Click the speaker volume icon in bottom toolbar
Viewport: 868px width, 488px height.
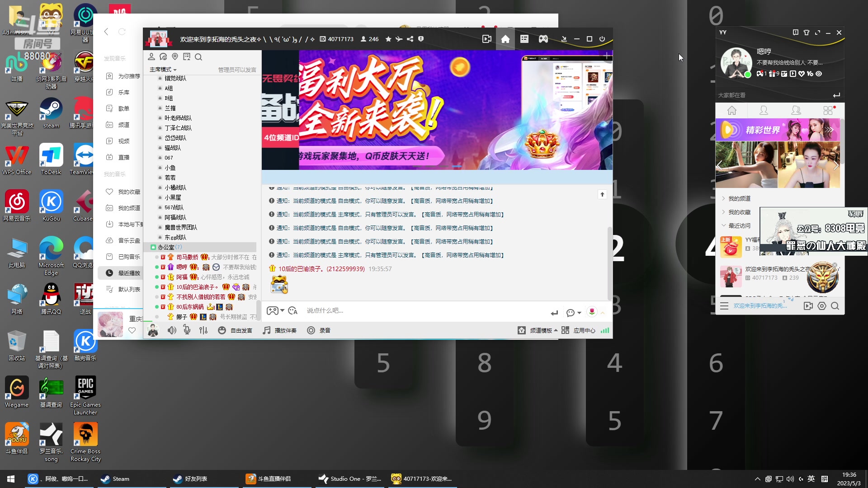pyautogui.click(x=172, y=330)
